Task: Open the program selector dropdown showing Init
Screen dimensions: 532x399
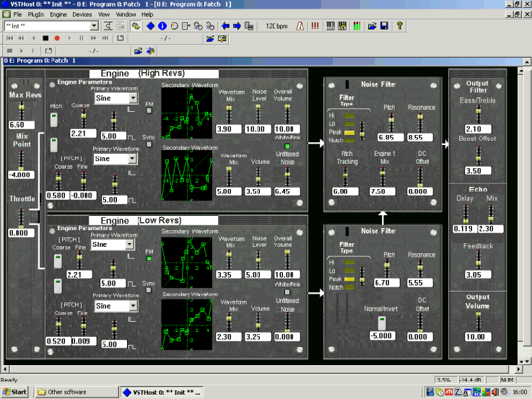Action: click(x=95, y=26)
